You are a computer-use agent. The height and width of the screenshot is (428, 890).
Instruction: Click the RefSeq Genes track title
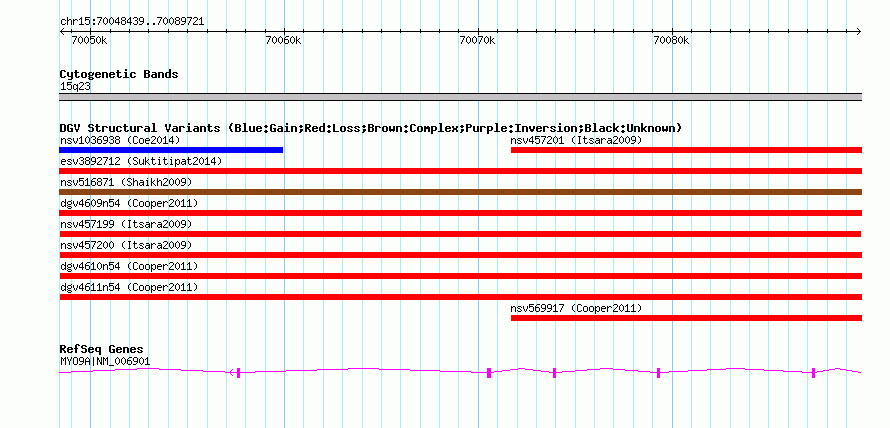coord(101,349)
